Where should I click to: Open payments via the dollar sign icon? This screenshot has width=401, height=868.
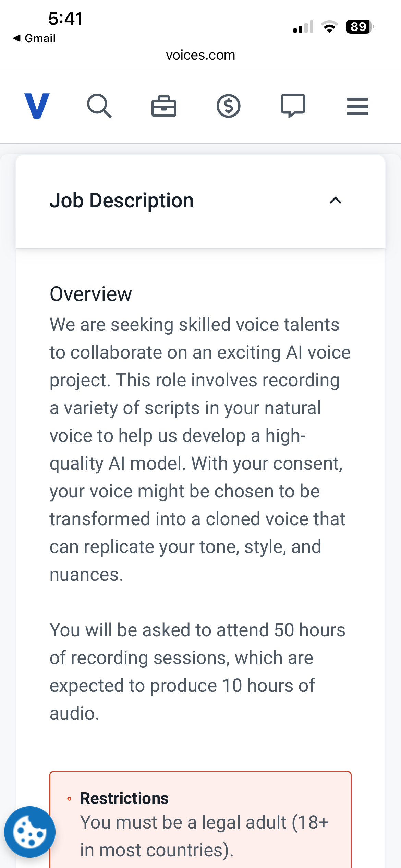tap(229, 106)
